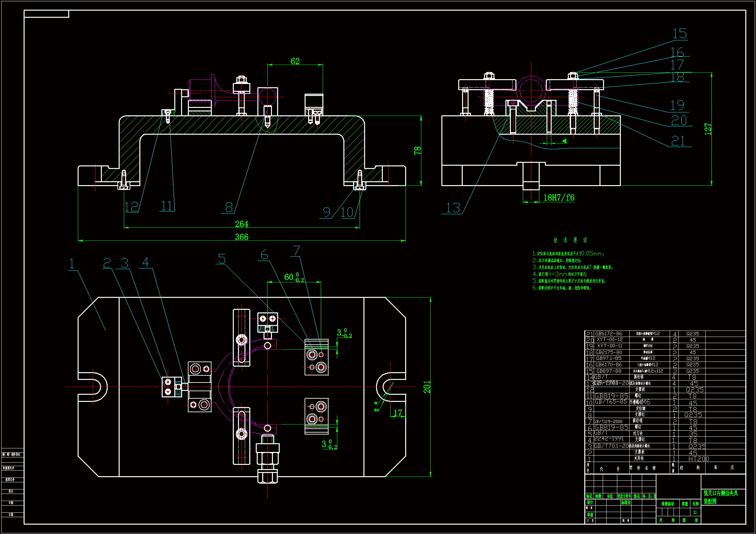Click the 201 width dimension
The width and height of the screenshot is (756, 534).
[427, 387]
